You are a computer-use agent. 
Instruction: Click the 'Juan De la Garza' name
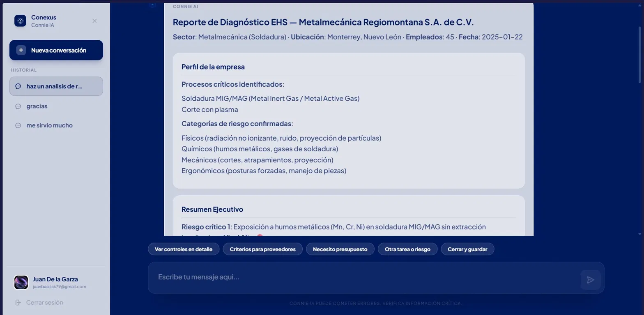point(55,279)
